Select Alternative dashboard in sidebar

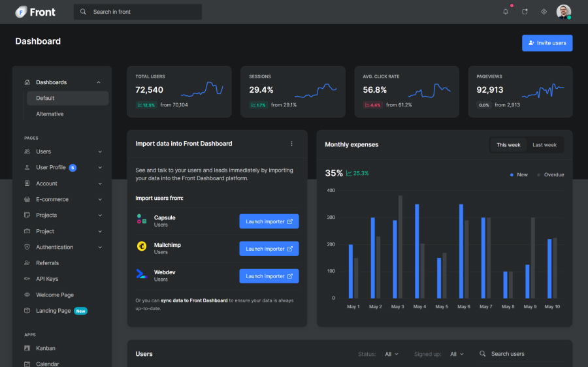click(x=50, y=114)
